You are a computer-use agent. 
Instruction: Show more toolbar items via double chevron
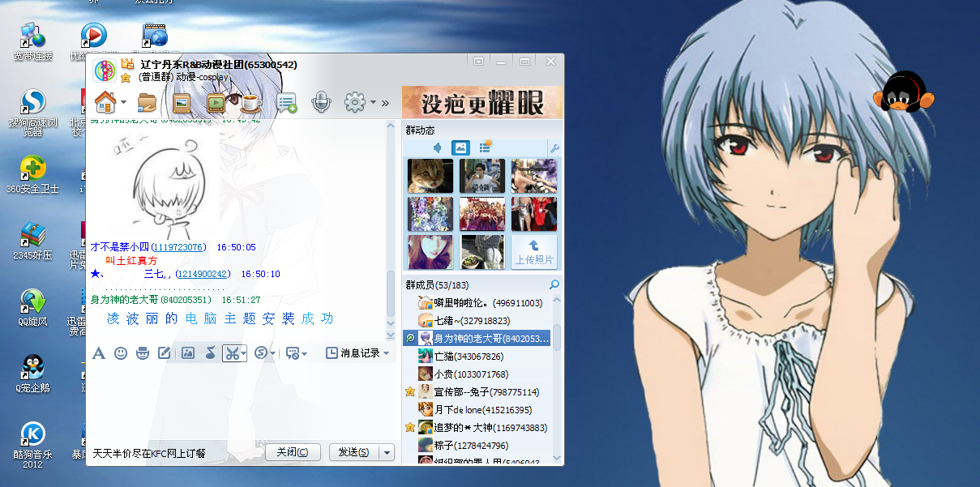(385, 103)
